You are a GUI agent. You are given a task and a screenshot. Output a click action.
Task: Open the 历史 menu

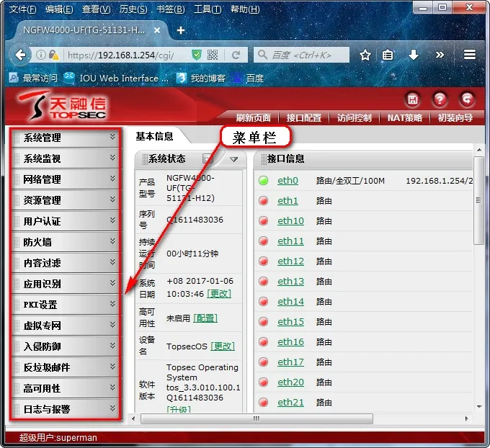(x=133, y=9)
